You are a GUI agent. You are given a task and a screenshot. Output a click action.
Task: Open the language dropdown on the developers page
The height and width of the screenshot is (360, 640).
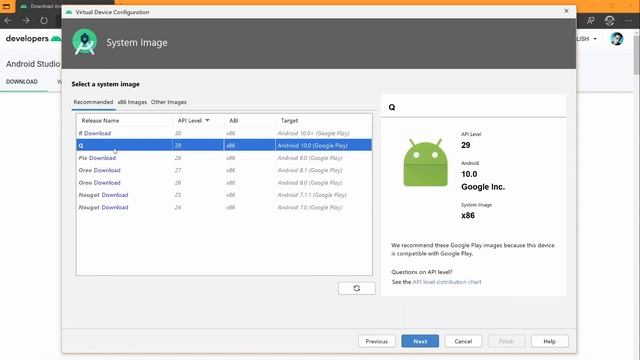[587, 39]
